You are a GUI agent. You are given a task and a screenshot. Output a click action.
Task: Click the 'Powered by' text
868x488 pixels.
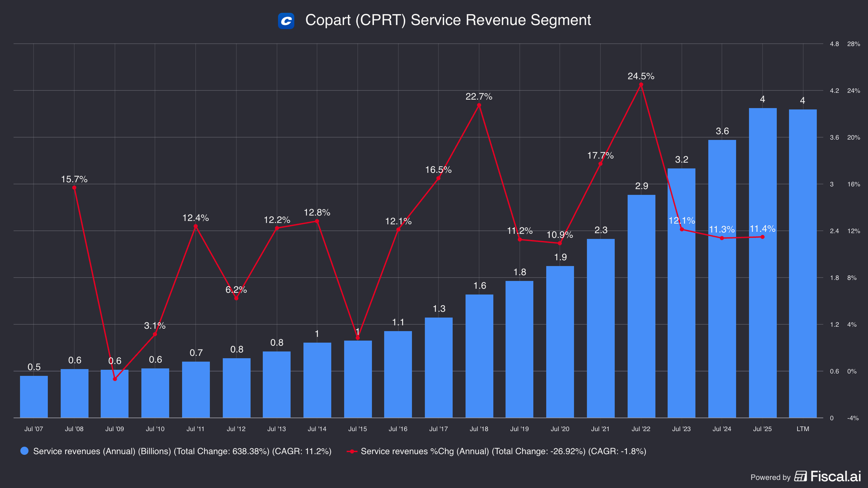coord(770,477)
